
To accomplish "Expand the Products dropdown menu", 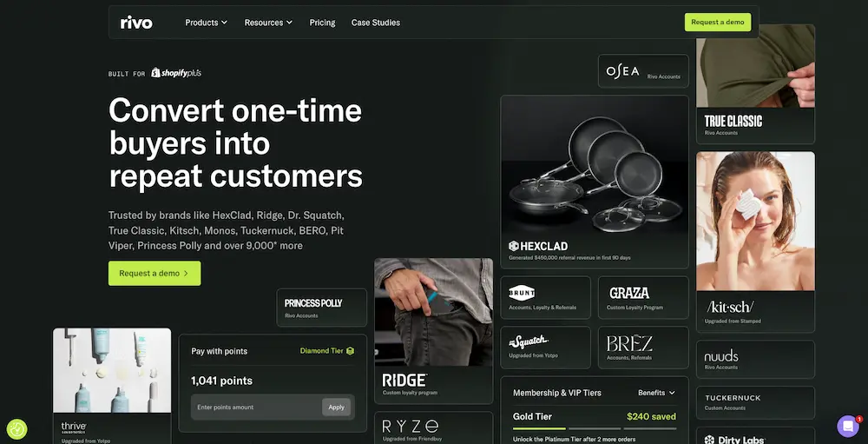I will pyautogui.click(x=206, y=23).
